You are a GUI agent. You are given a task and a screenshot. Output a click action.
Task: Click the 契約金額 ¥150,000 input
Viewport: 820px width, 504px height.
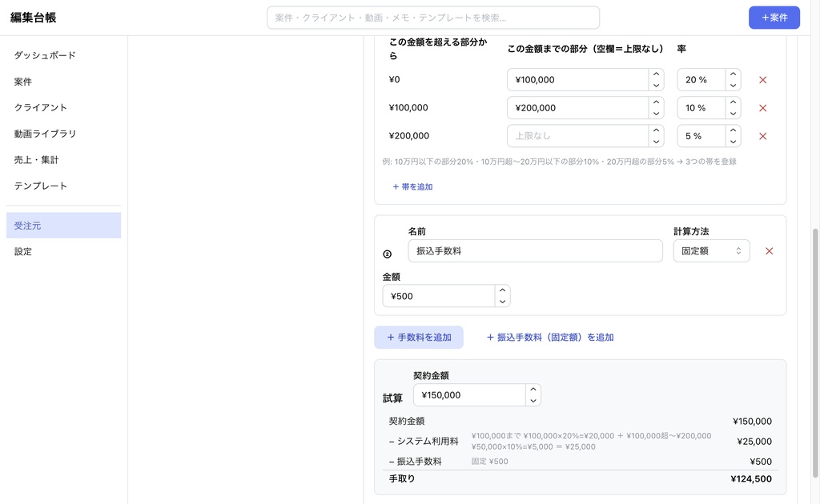pyautogui.click(x=469, y=395)
